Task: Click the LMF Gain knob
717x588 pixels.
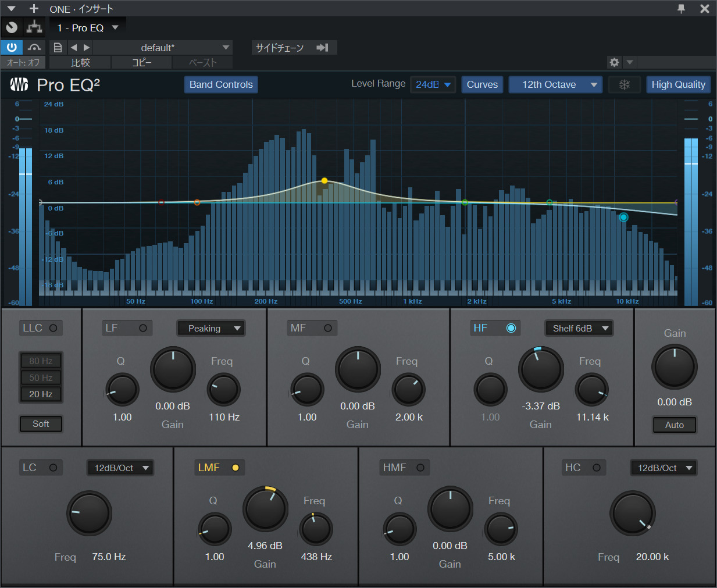Action: (x=265, y=508)
